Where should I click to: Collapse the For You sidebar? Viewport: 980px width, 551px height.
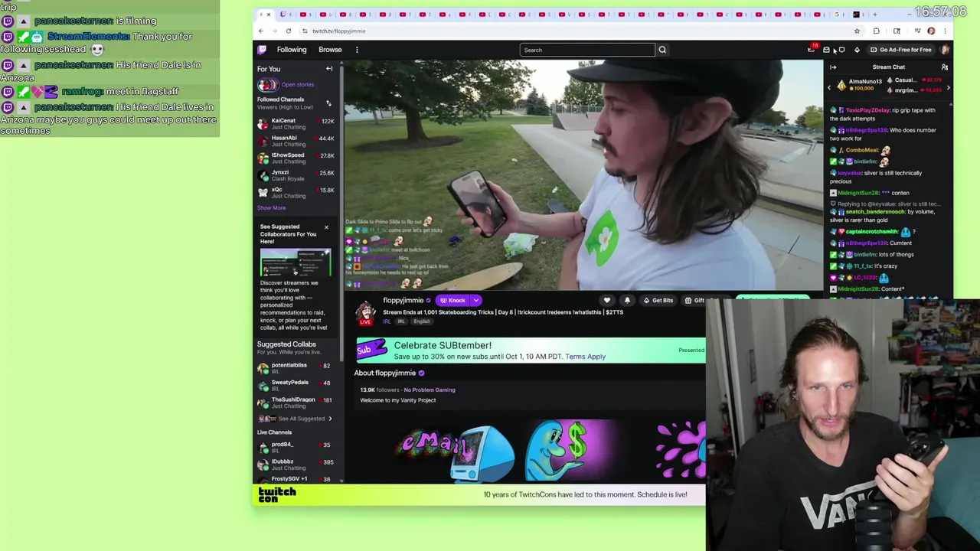pyautogui.click(x=329, y=69)
